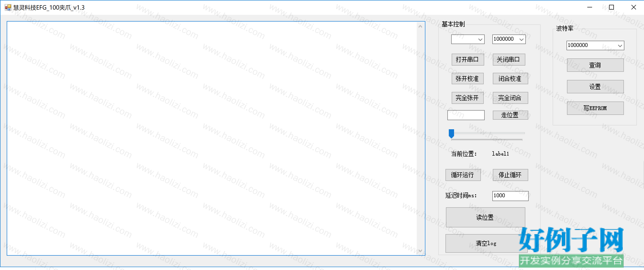The height and width of the screenshot is (270, 644).
Task: Click the log scrollbar up arrow
Action: tap(420, 26)
